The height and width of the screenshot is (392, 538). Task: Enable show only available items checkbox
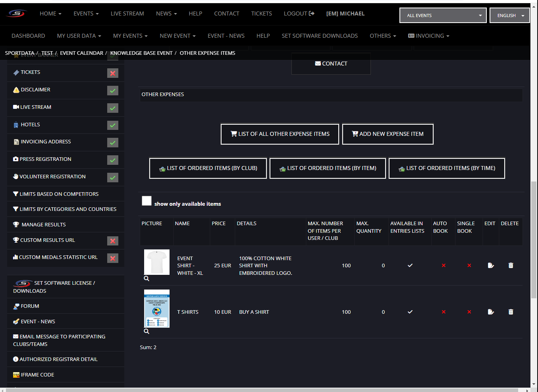[x=147, y=201]
